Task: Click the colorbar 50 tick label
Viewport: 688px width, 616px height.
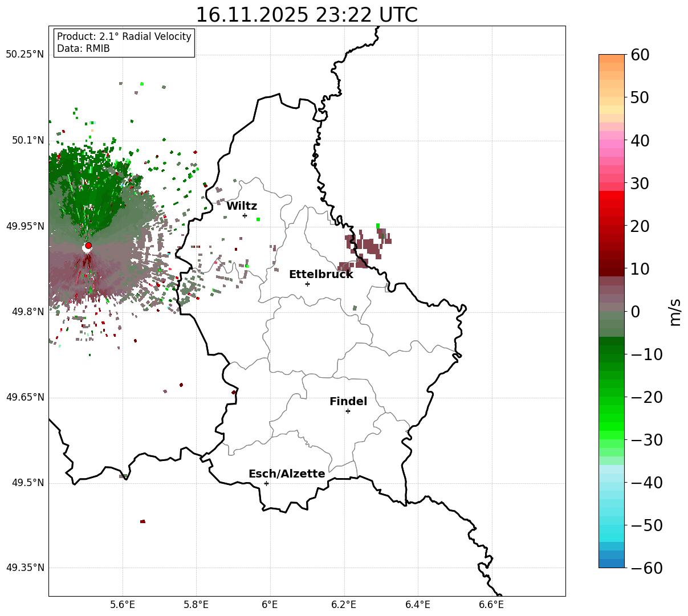Action: coord(640,97)
